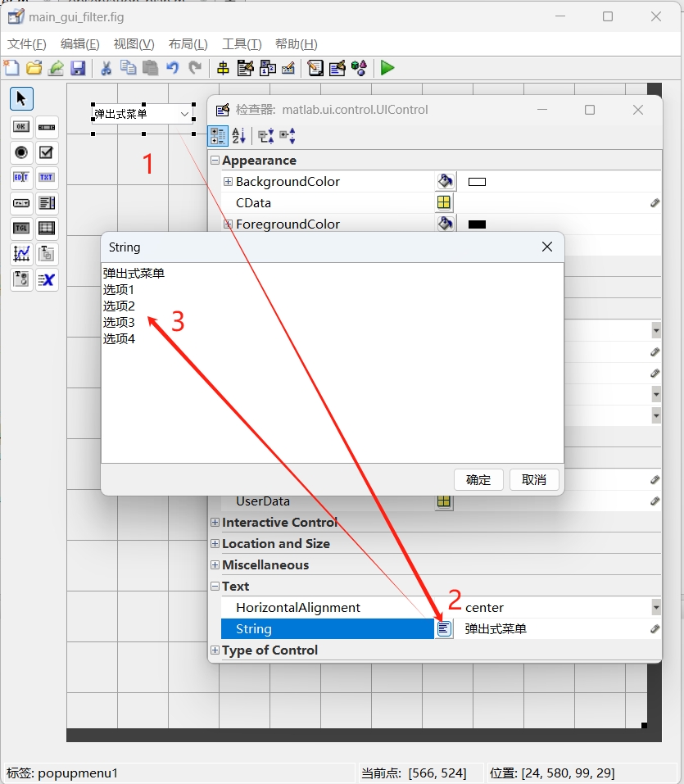This screenshot has width=684, height=784.
Task: Toggle categorized view in inspector toolbar
Action: (x=218, y=136)
